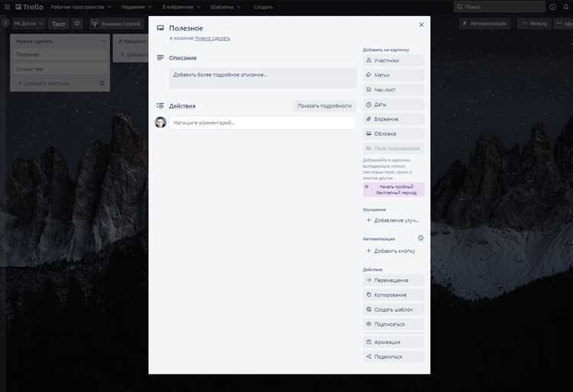The height and width of the screenshot is (392, 573).
Task: Click Добавить кнопку under Автоматизация
Action: (393, 251)
